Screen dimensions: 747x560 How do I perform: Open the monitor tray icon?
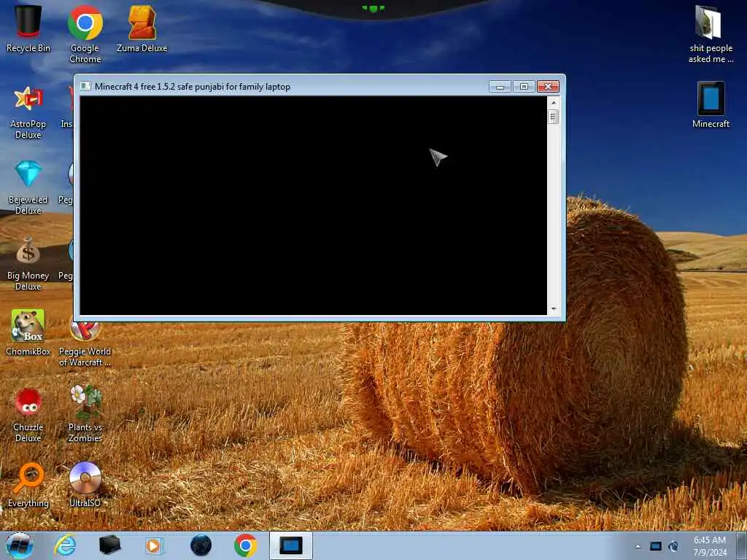tap(656, 547)
